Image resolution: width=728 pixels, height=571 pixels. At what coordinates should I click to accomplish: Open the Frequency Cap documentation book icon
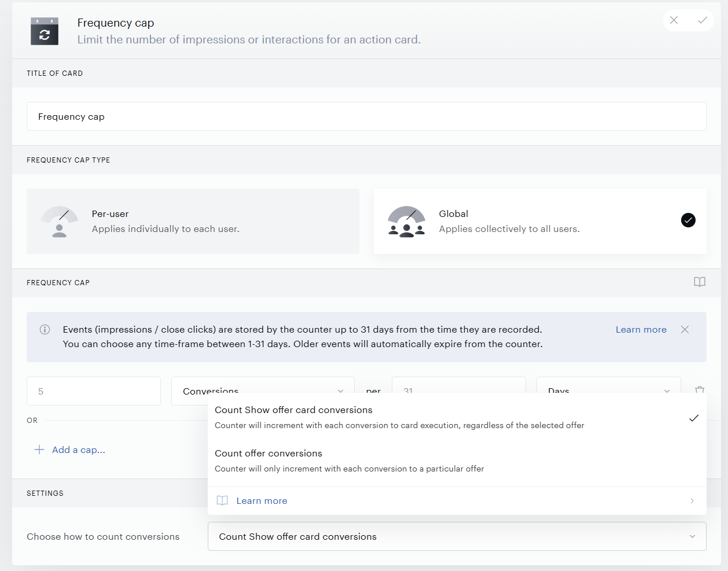700,282
